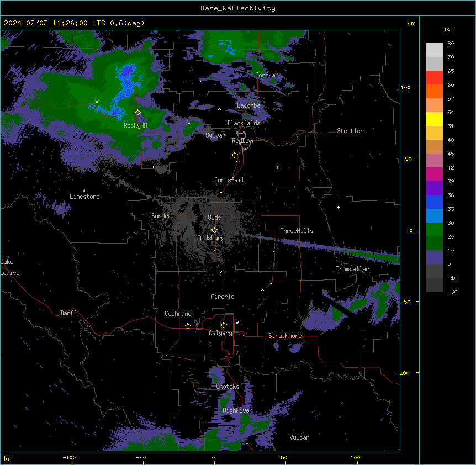
Task: Click the yellow V marker northwest of RockyMH
Action: (97, 102)
